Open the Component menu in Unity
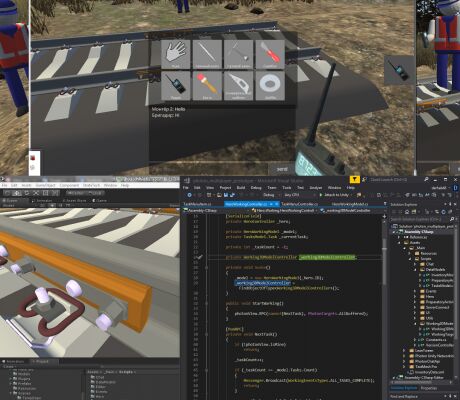This screenshot has height=400, width=460. tap(69, 185)
